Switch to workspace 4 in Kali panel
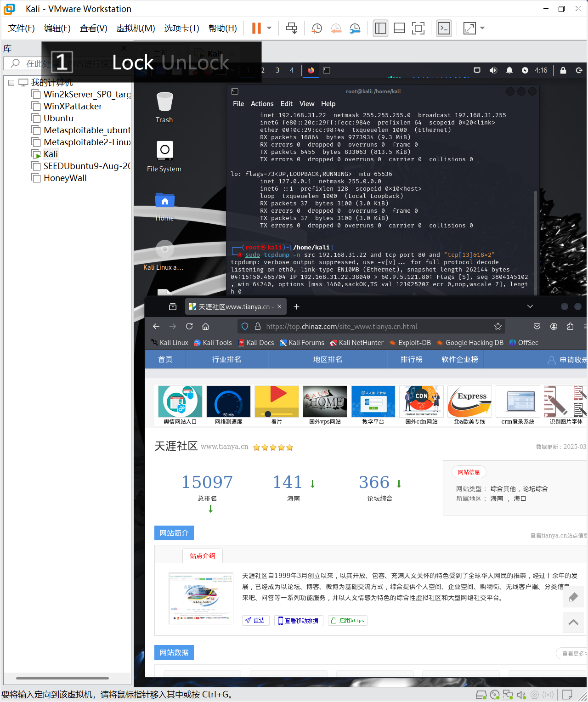 click(292, 70)
